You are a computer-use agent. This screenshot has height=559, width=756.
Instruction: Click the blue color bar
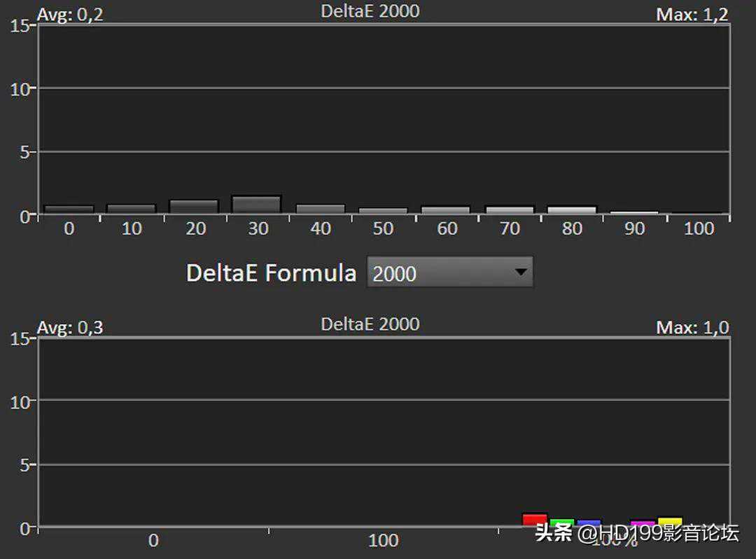point(589,523)
